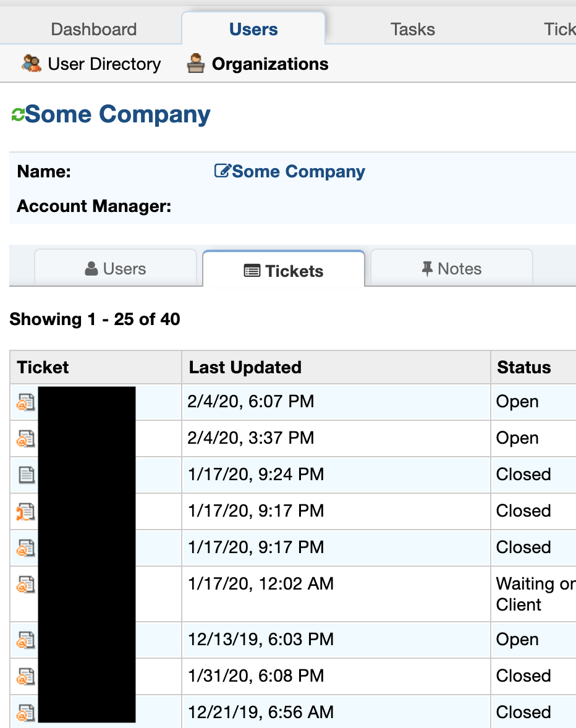
Task: Open the User Directory link
Action: (104, 64)
